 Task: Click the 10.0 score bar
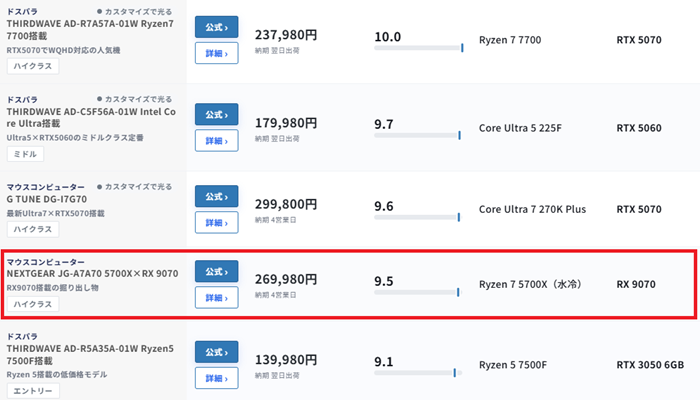pos(419,48)
